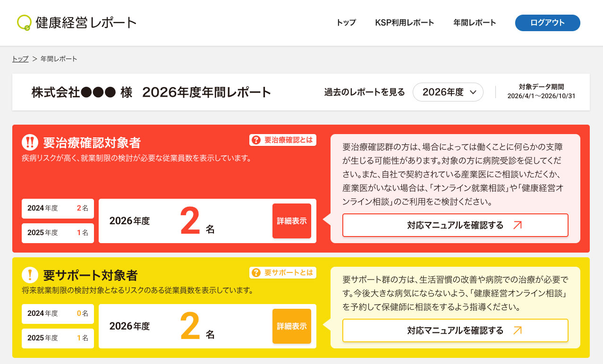Click the ログアウト button
Image resolution: width=603 pixels, height=364 pixels.
pyautogui.click(x=547, y=23)
